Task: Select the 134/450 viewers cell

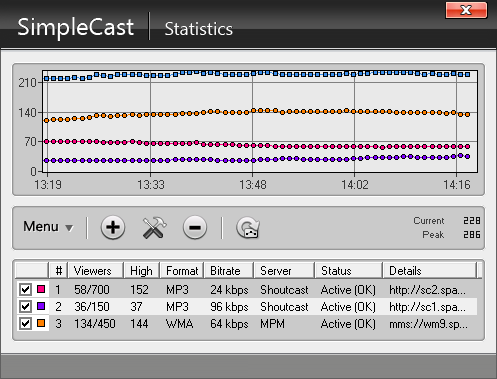Action: [x=95, y=324]
